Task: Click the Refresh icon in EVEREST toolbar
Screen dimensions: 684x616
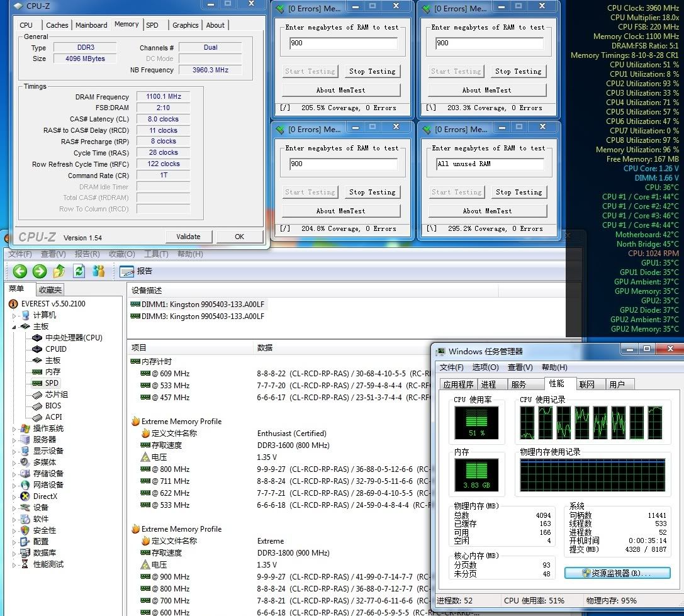Action: coord(79,271)
